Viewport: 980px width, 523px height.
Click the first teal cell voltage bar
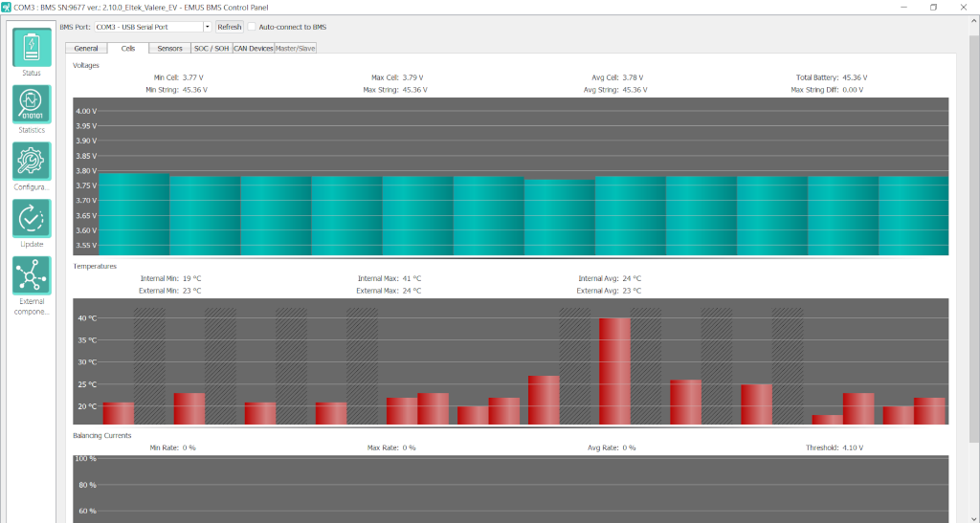[134, 214]
